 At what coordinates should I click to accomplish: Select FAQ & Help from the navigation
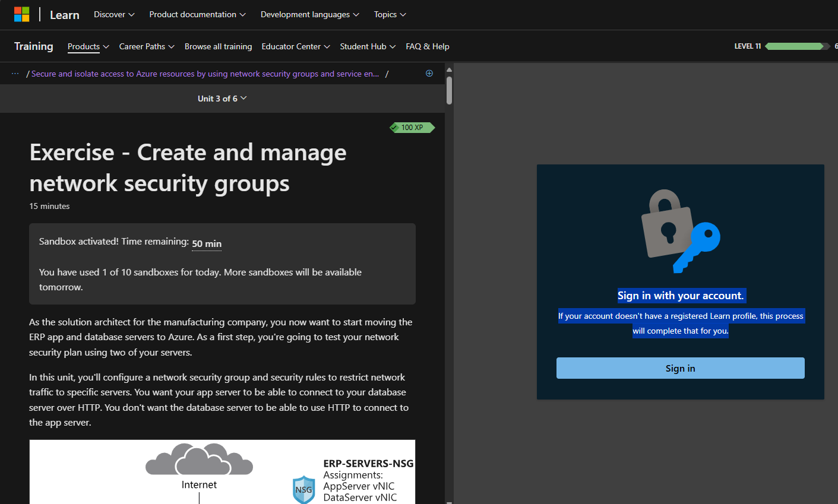428,46
